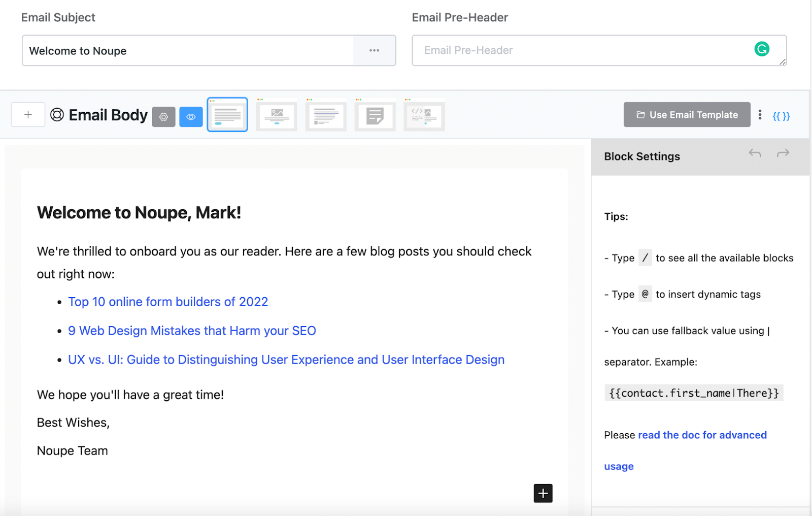This screenshot has height=516, width=812.
Task: Click the "Email Pre-Header" label above the field
Action: tap(460, 17)
